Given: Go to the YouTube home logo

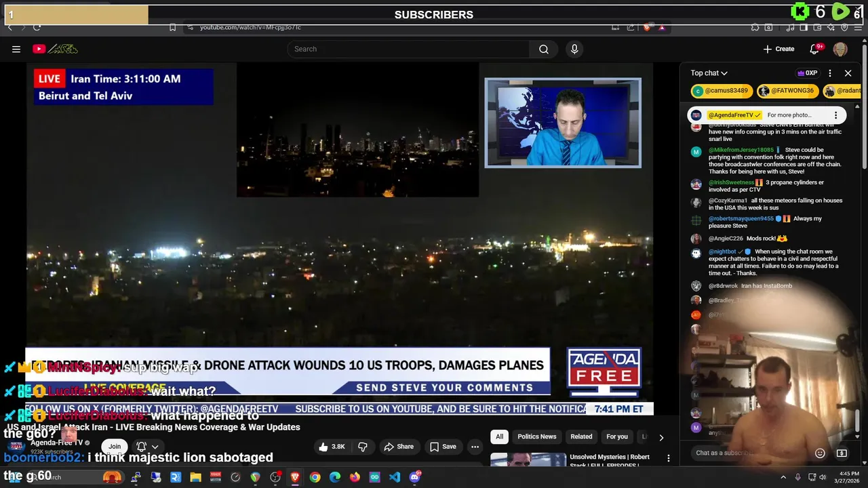Looking at the screenshot, I should 56,49.
